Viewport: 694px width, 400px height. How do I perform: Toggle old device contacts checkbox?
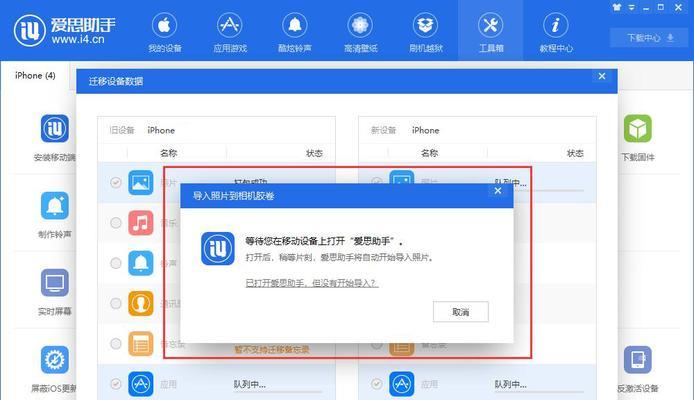coord(116,304)
